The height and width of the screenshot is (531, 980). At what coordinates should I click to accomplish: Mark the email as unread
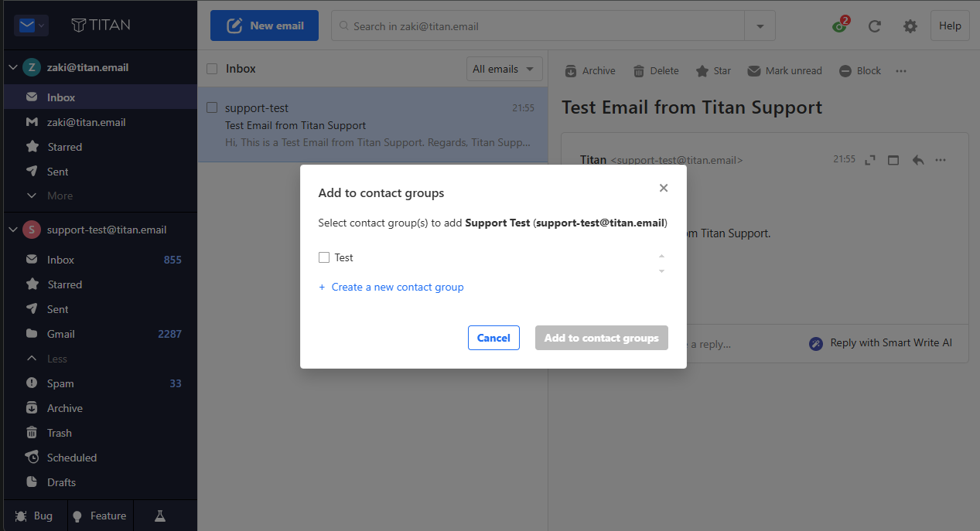click(x=784, y=71)
